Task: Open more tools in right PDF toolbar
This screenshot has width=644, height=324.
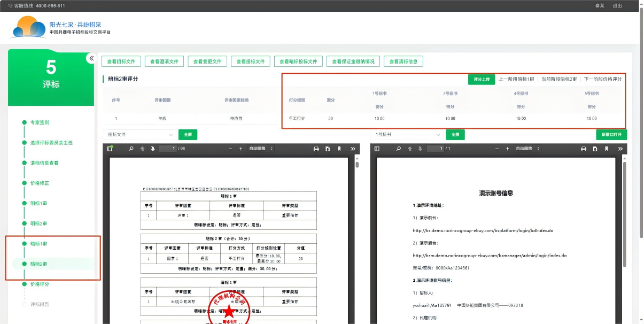Action: click(620, 149)
